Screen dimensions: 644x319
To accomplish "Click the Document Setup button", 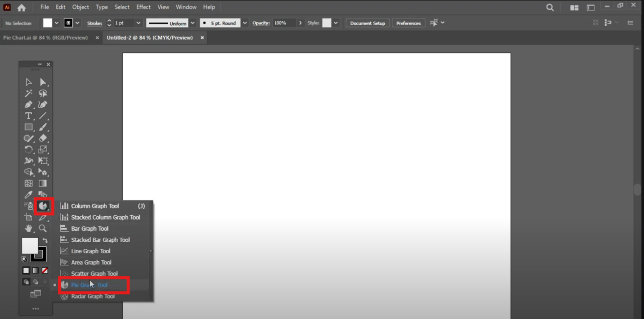I will pos(368,23).
